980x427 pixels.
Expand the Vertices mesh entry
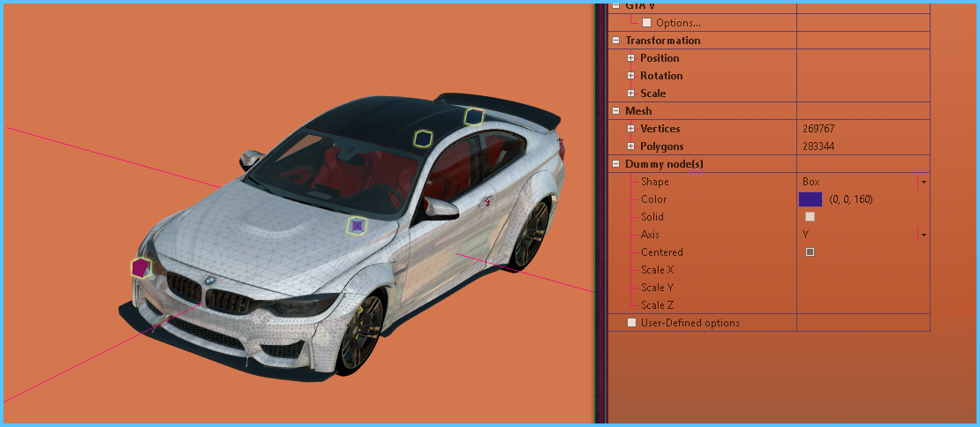point(630,129)
